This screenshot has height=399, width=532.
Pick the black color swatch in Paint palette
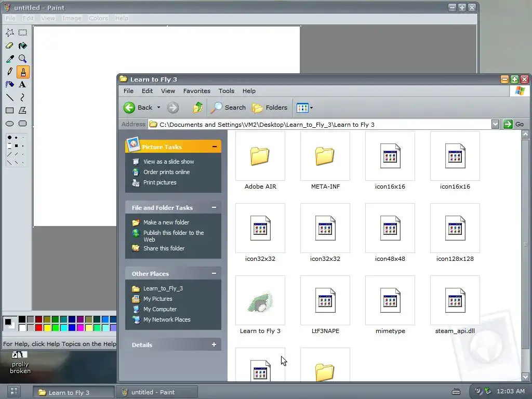pos(22,320)
